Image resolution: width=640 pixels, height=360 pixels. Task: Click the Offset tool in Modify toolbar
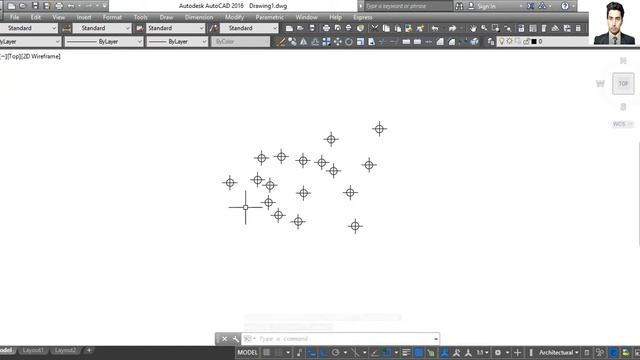(x=315, y=42)
